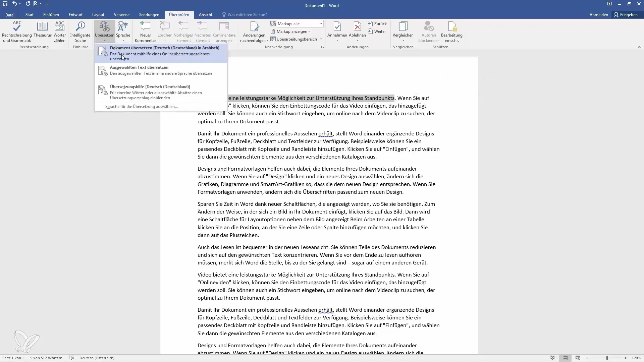Choose Übersetzungshilfe menu item
Screen dimensions: 644x362
[x=161, y=92]
